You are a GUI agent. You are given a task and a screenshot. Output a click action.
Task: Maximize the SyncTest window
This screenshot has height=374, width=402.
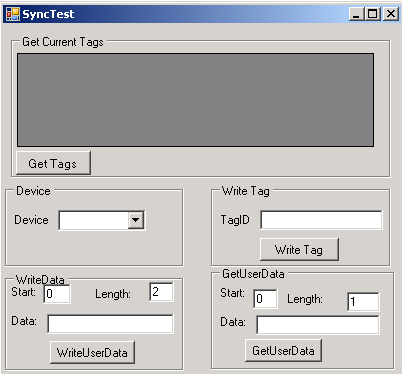[373, 14]
